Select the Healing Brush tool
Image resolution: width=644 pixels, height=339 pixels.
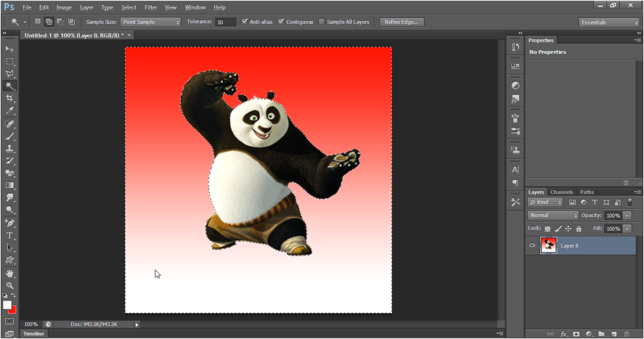9,124
